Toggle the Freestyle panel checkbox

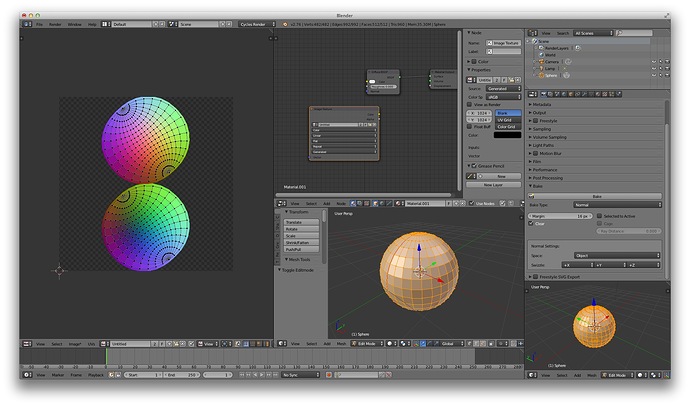point(536,121)
